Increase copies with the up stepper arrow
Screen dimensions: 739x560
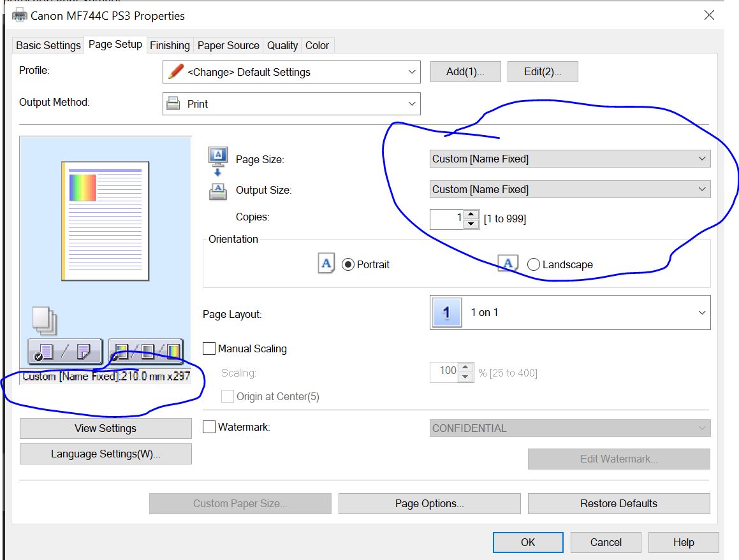(471, 215)
